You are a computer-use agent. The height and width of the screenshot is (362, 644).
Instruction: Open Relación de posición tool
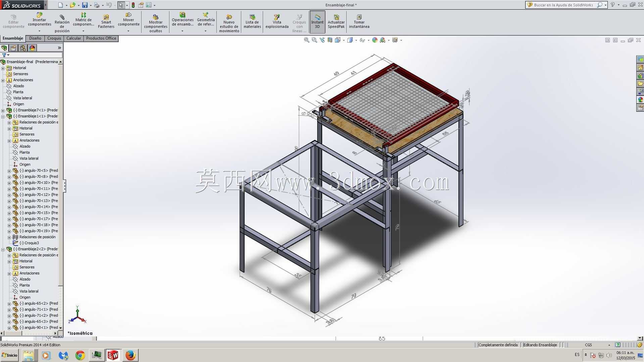tap(62, 23)
